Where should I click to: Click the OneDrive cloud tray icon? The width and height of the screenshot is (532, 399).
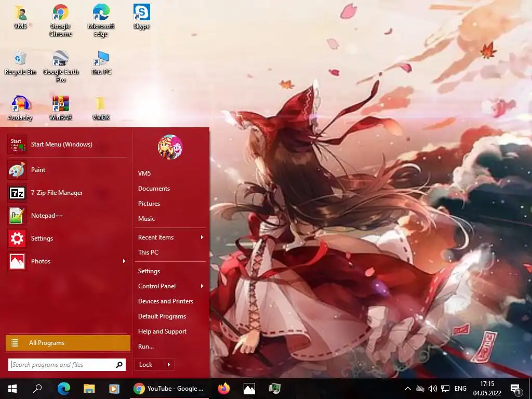click(x=420, y=389)
